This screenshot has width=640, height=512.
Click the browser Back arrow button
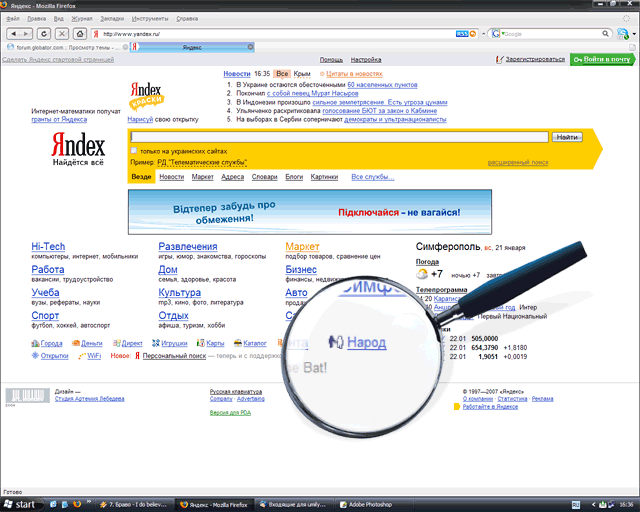click(13, 34)
